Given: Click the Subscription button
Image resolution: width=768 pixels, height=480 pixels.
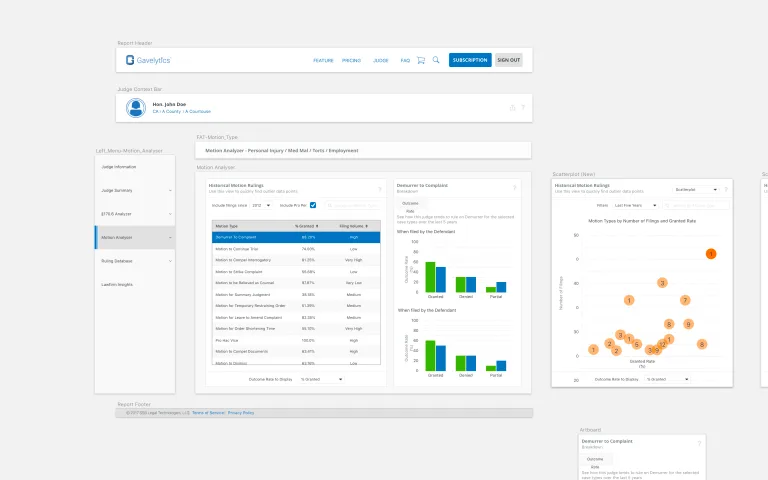Looking at the screenshot, I should click(470, 60).
